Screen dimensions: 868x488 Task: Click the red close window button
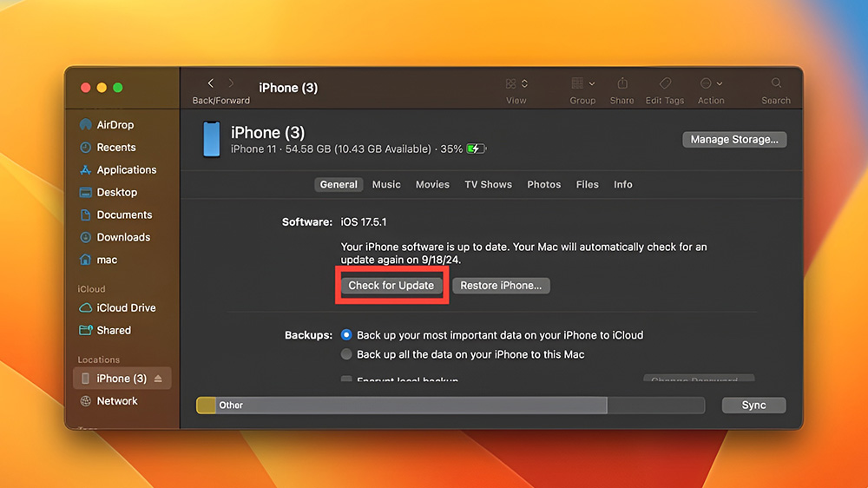(x=86, y=88)
